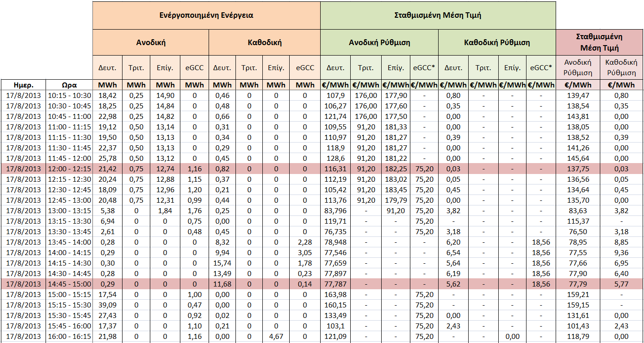The image size is (644, 343).
Task: Click the price cell 160,15
Action: [336, 305]
